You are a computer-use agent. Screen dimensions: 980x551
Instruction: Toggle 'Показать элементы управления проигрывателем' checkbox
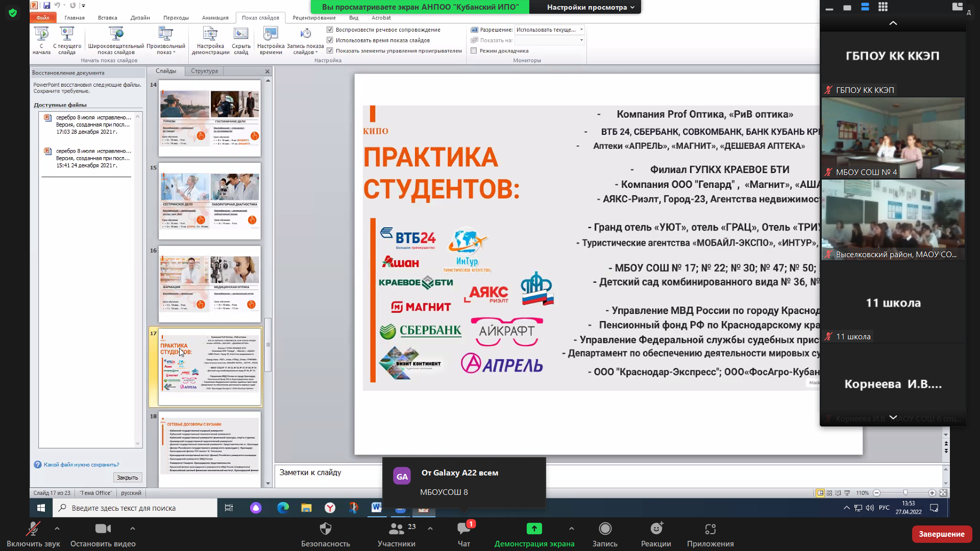tap(330, 51)
